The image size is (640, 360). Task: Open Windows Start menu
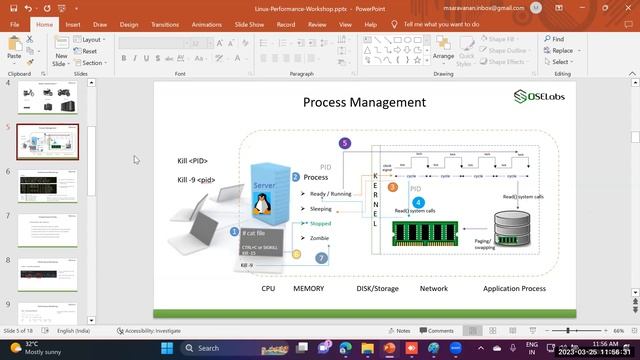pyautogui.click(x=167, y=348)
